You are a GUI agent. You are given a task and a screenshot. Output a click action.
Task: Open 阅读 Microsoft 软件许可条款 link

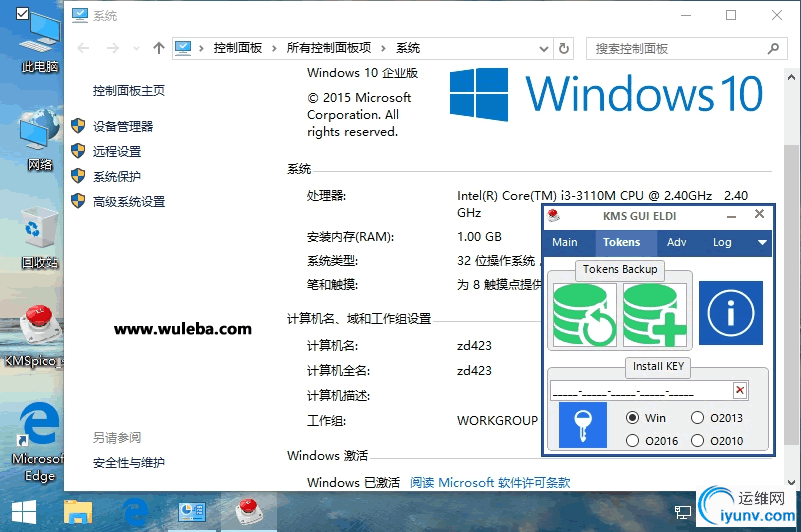pos(490,482)
